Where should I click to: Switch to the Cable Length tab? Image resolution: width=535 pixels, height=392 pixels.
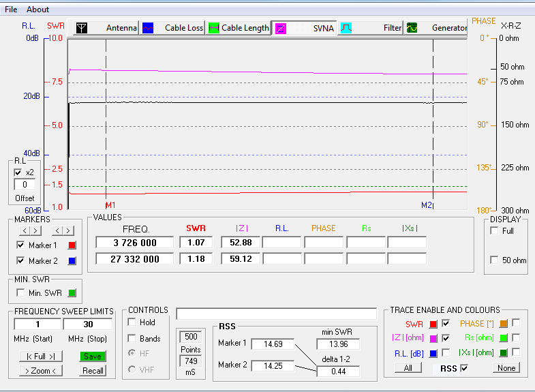click(x=245, y=28)
